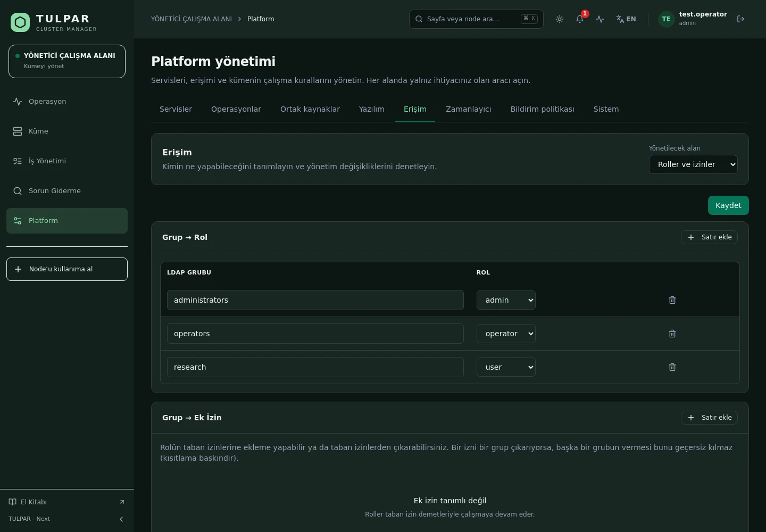766x532 pixels.
Task: Switch to the Servisler tab
Action: click(176, 109)
